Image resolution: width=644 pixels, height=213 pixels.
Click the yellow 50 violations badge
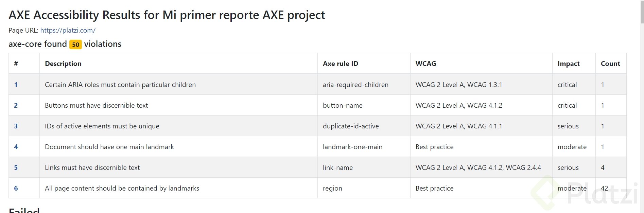click(x=75, y=44)
